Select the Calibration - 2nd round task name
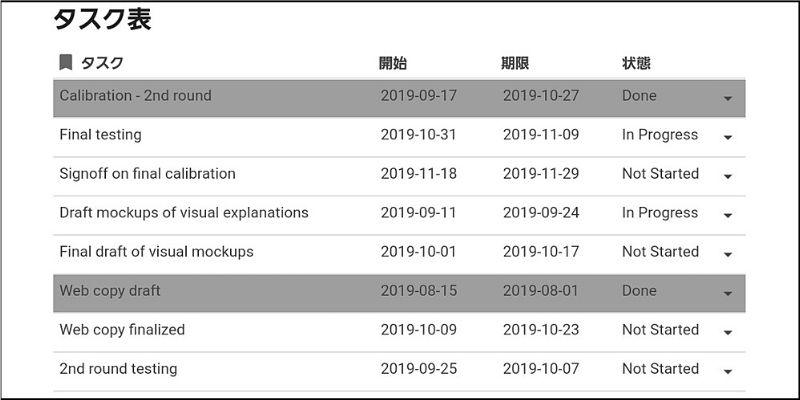This screenshot has height=400, width=800. point(135,95)
